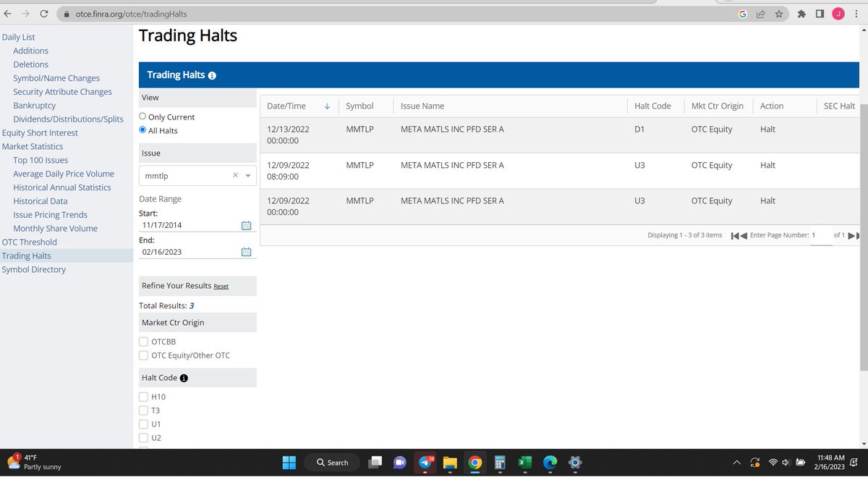Click the 12/09/2022 08:09:00 date cell
This screenshot has width=868, height=477.
click(288, 171)
